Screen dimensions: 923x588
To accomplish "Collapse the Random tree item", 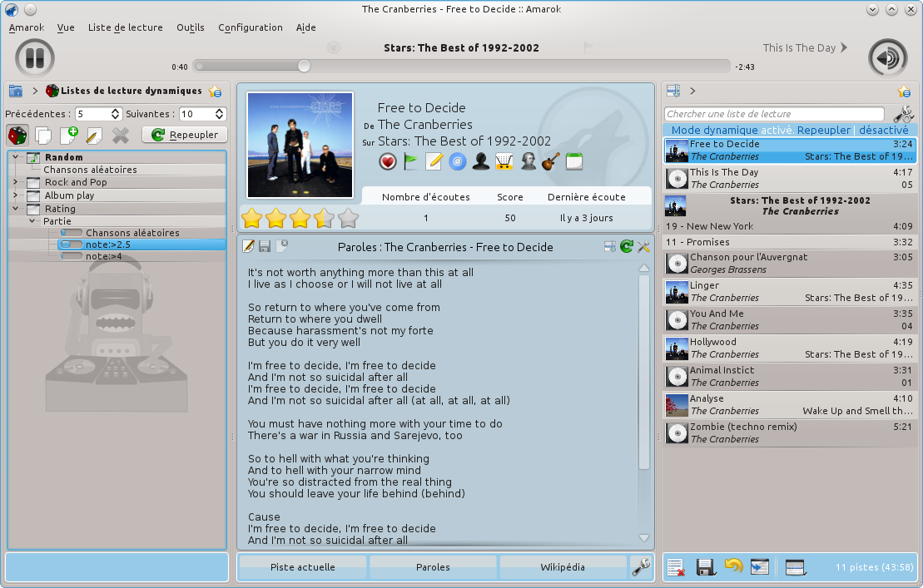I will pos(16,157).
